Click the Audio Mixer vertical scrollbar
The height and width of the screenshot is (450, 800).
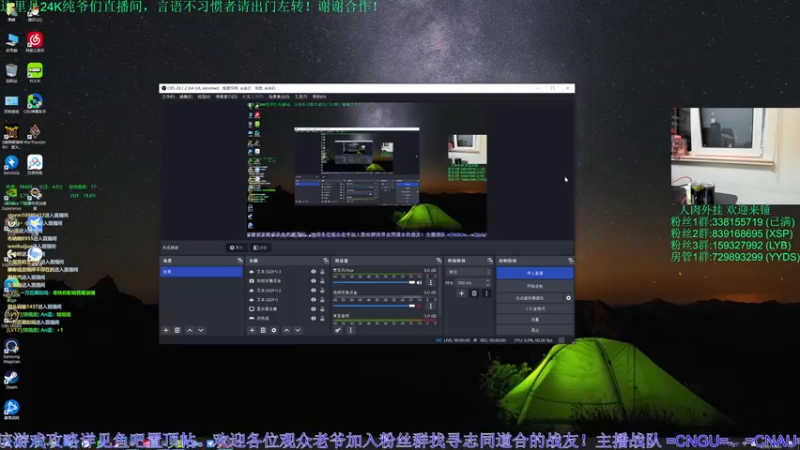(x=440, y=293)
